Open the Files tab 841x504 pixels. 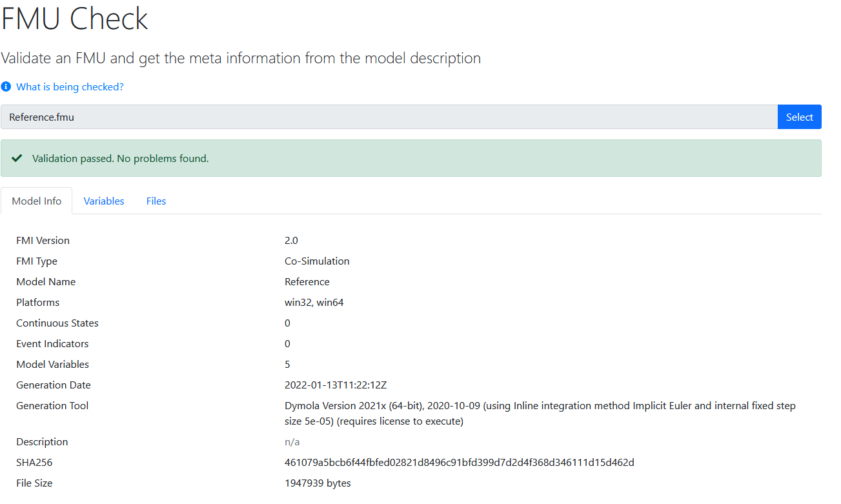pos(156,201)
